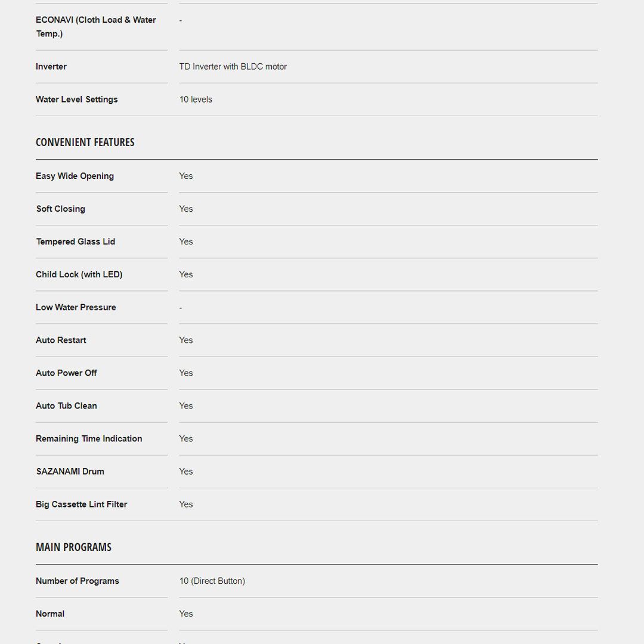644x644 pixels.
Task: Click the MAIN PROGRAMS section heading
Action: click(73, 547)
